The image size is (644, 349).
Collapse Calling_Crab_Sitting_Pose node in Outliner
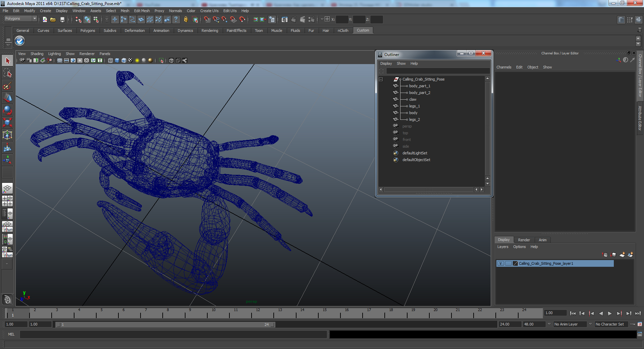(381, 80)
